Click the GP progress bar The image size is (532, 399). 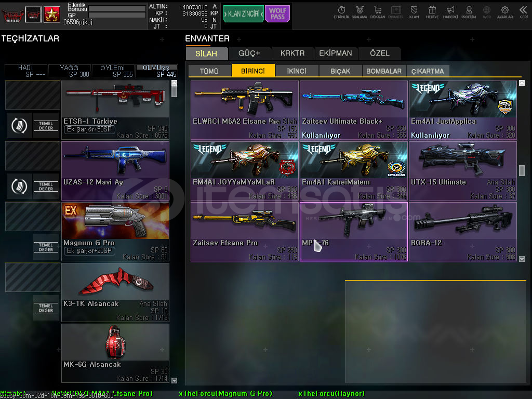pyautogui.click(x=117, y=15)
